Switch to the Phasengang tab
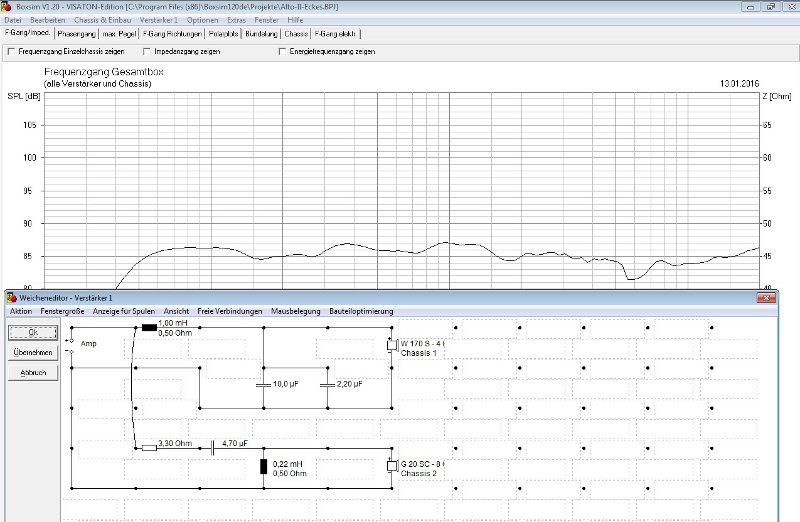 pyautogui.click(x=76, y=33)
